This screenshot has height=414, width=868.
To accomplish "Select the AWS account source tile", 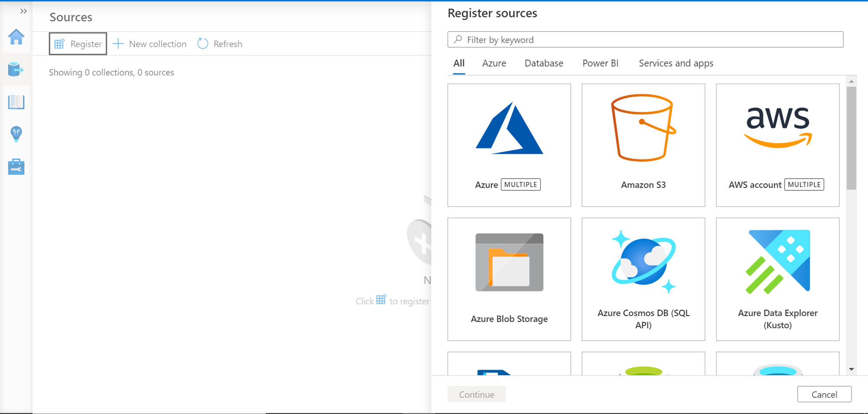I will coord(777,145).
